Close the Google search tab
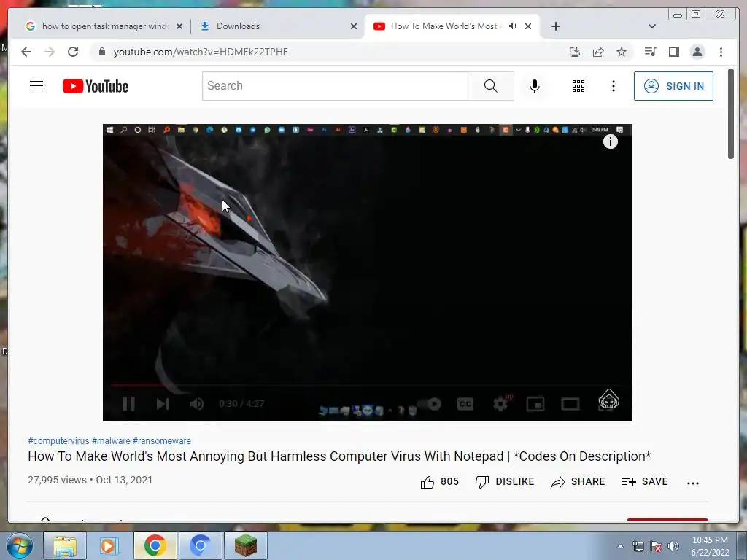This screenshot has width=747, height=560. pyautogui.click(x=179, y=26)
